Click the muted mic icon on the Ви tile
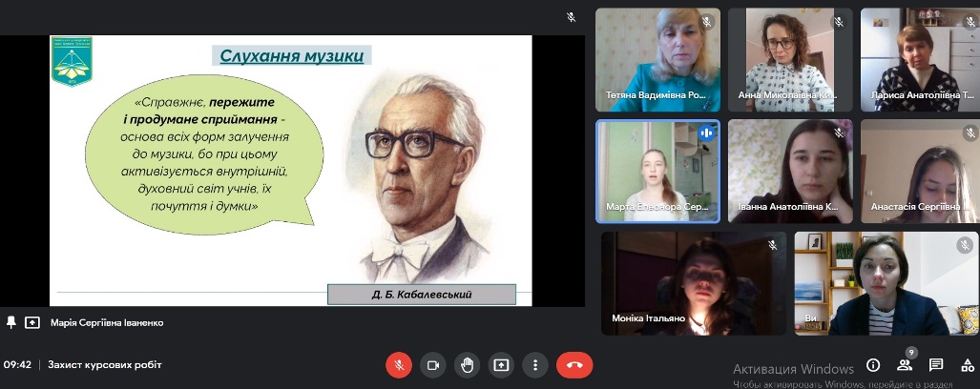980x389 pixels. coord(966,245)
